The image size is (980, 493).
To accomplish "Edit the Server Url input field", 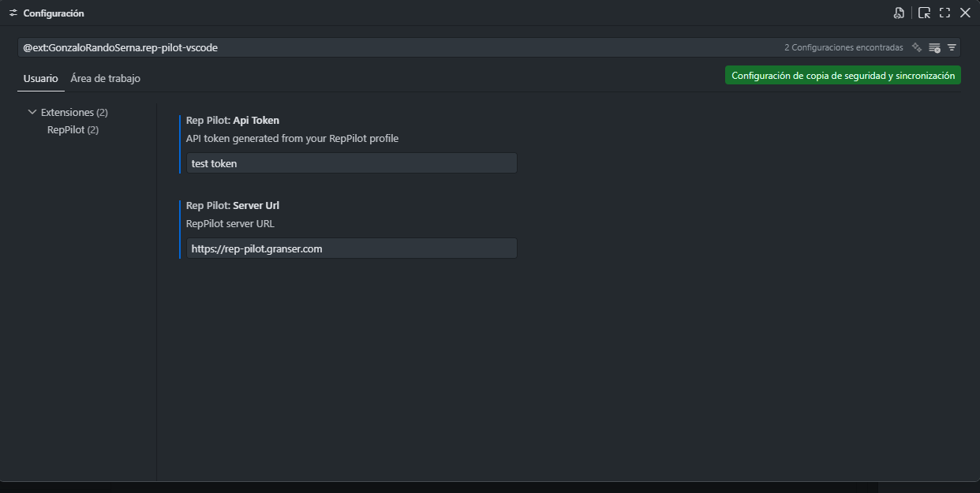I will 352,248.
